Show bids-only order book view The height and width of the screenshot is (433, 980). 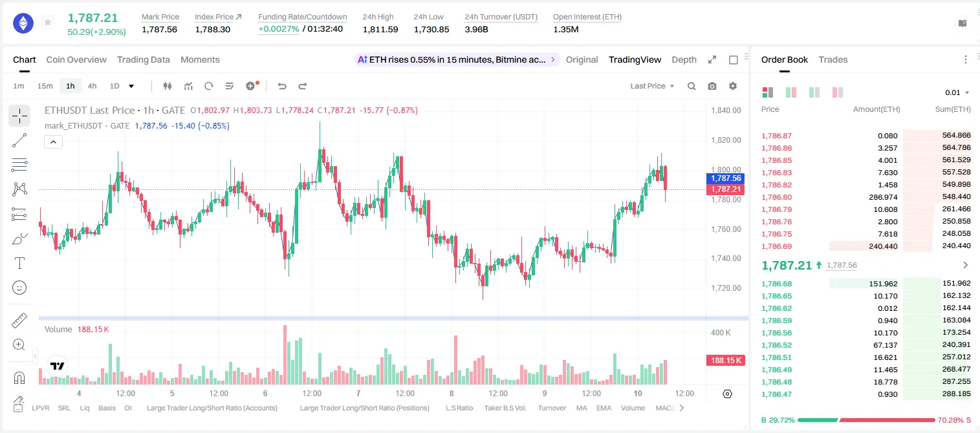pyautogui.click(x=791, y=92)
